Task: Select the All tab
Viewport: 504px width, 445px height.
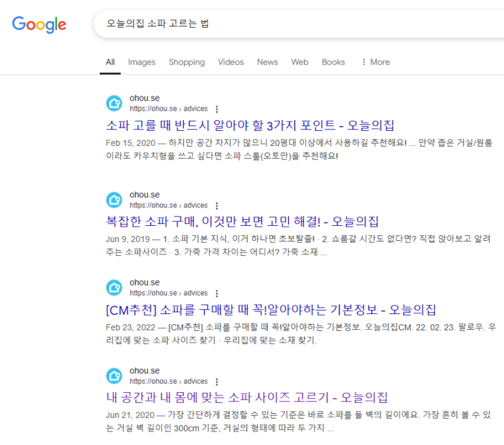Action: (x=111, y=62)
